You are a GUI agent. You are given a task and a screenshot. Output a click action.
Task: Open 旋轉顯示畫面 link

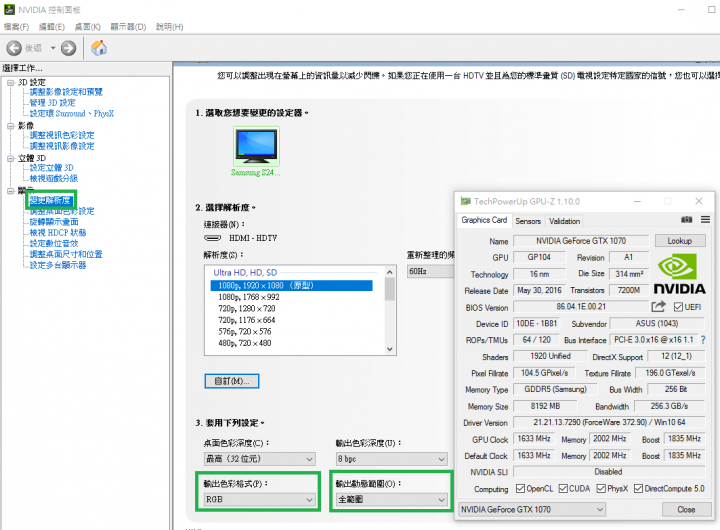[x=54, y=222]
